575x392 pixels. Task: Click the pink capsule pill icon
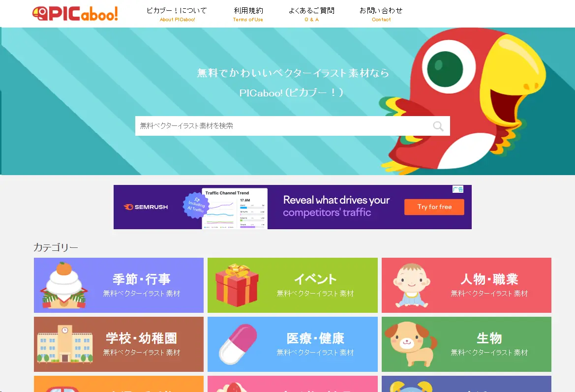pyautogui.click(x=238, y=344)
